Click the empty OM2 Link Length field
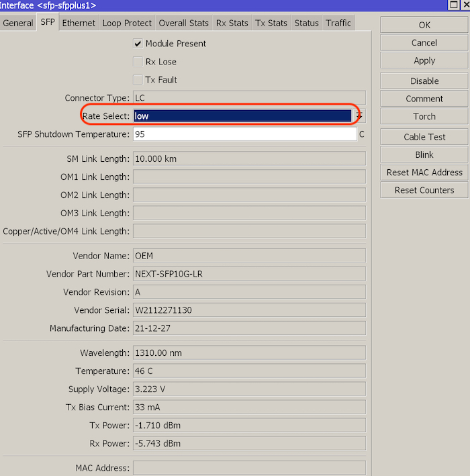This screenshot has height=476, width=470. [249, 195]
